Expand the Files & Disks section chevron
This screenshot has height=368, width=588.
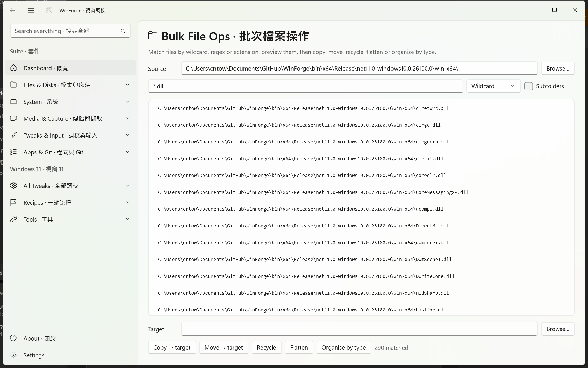click(x=127, y=85)
